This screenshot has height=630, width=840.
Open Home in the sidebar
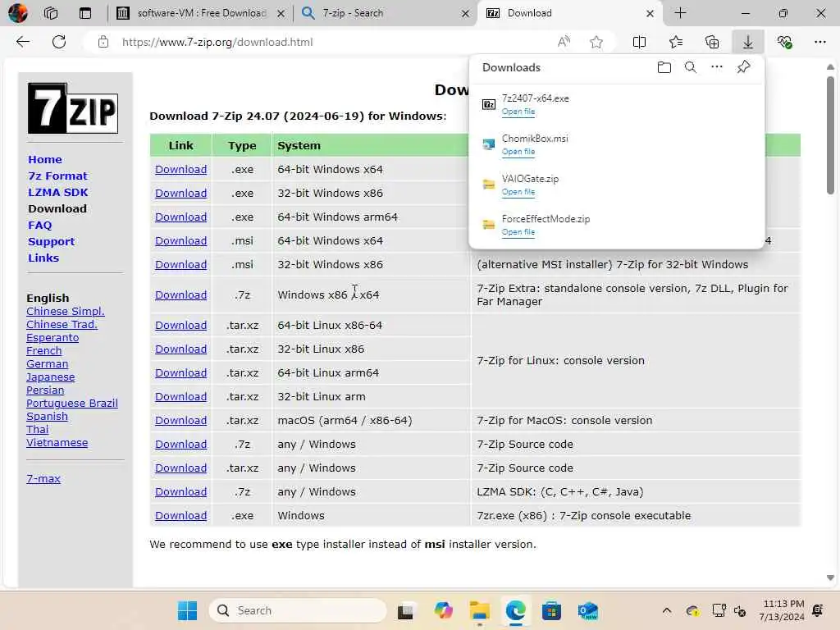45,160
